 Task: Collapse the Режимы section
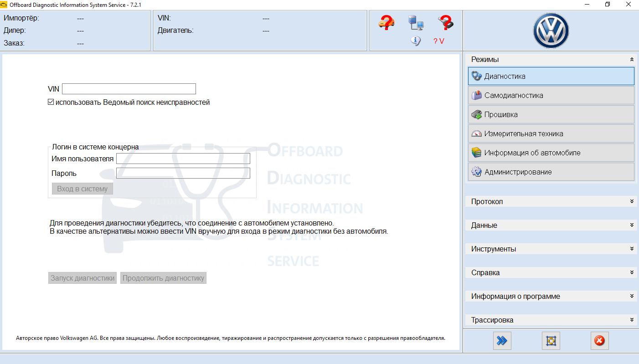pos(632,60)
